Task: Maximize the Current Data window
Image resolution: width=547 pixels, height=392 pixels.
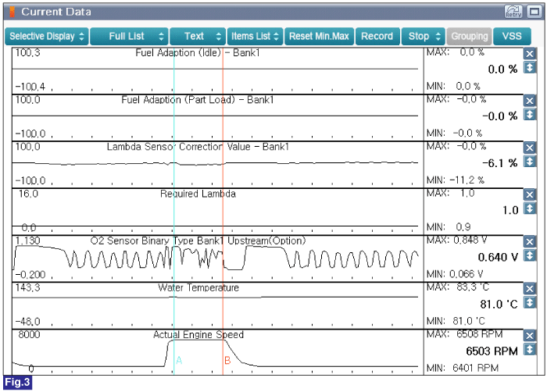Action: [x=534, y=12]
